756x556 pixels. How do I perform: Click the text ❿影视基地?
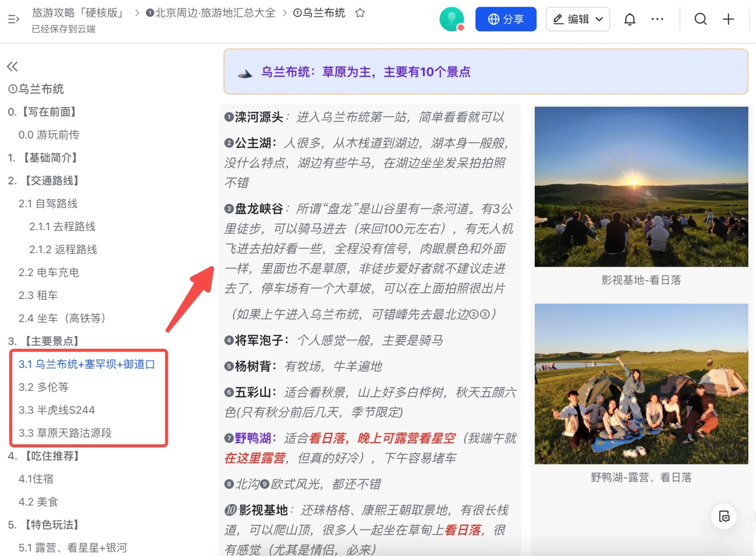[x=256, y=510]
